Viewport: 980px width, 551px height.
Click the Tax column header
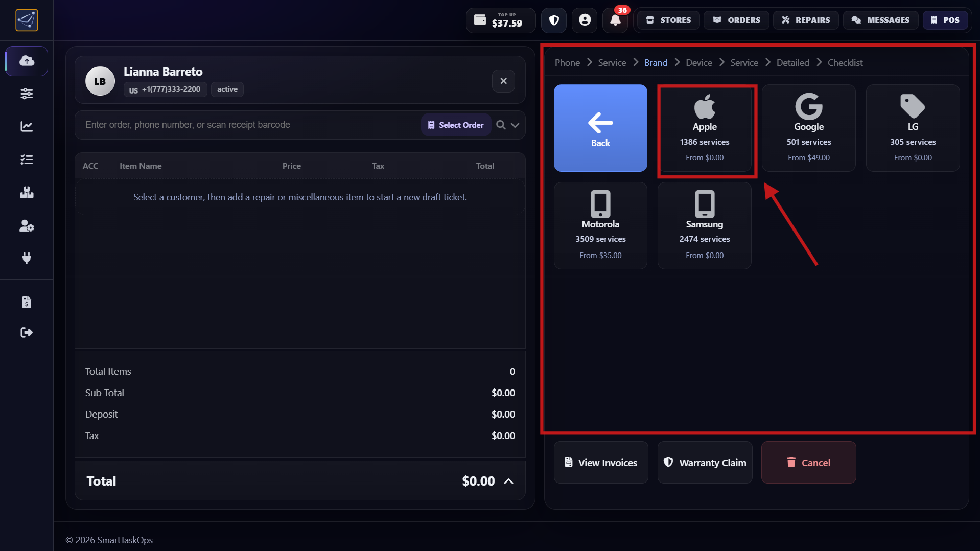pyautogui.click(x=378, y=166)
